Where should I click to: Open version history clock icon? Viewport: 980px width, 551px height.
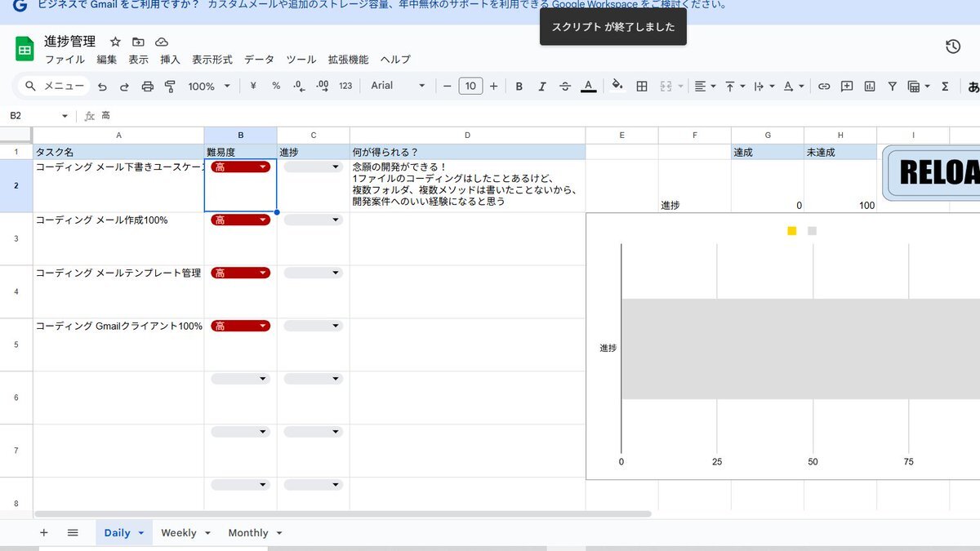[x=952, y=47]
